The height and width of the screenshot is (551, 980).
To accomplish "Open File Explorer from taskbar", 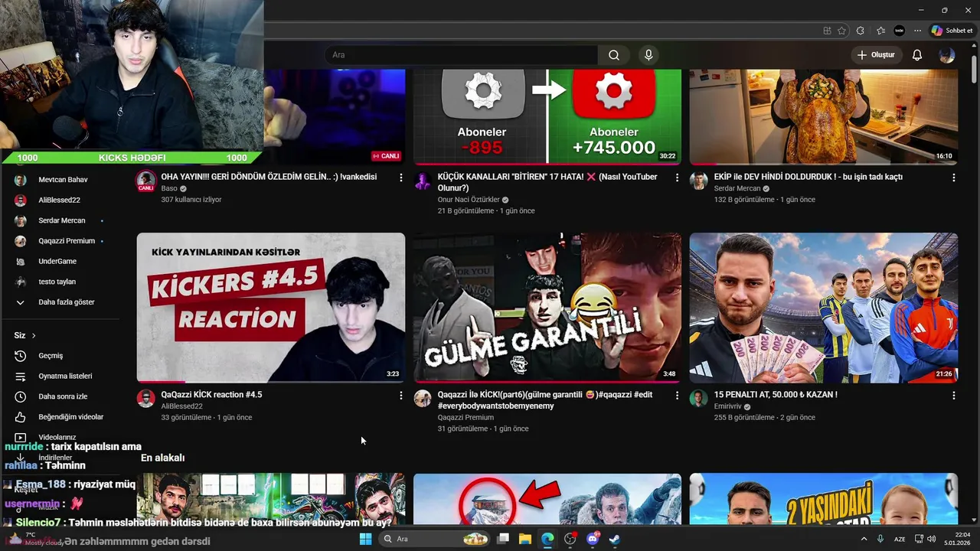I will 525,539.
